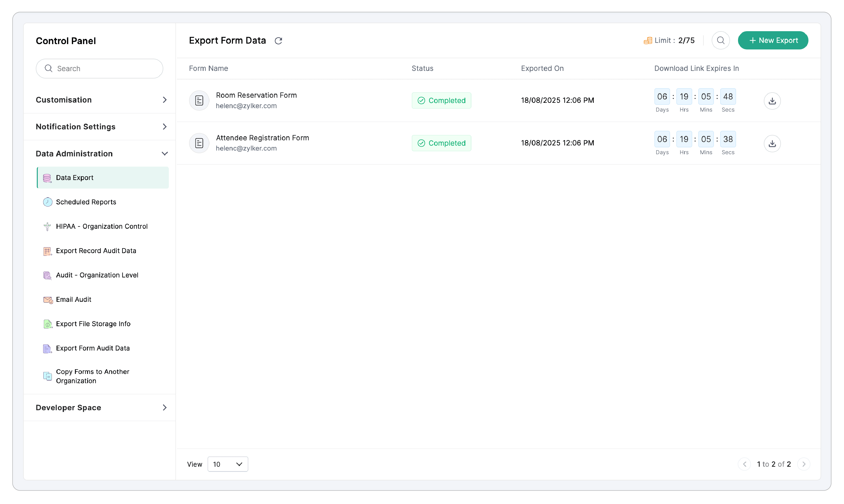Select Audit - Organization Level item
Viewport: 844px width, 504px height.
coord(97,275)
